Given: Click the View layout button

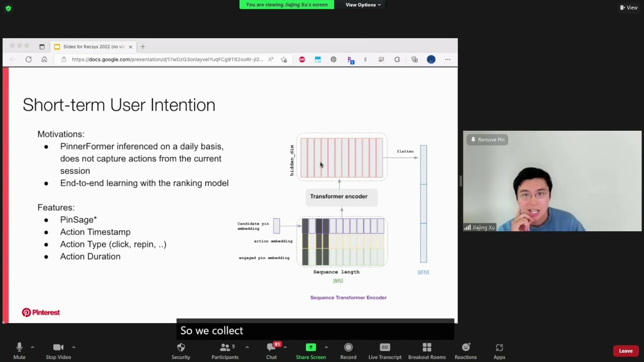Looking at the screenshot, I should pos(629,8).
